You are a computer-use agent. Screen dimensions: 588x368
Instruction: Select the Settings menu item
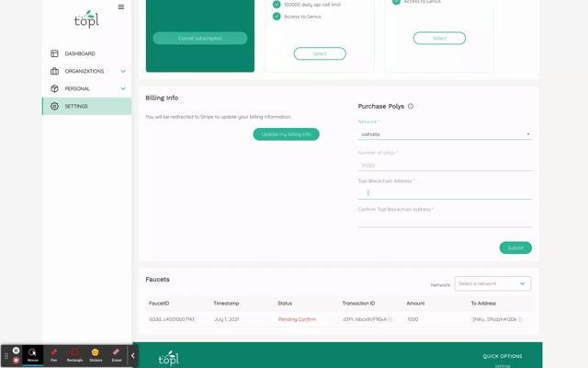(x=86, y=107)
